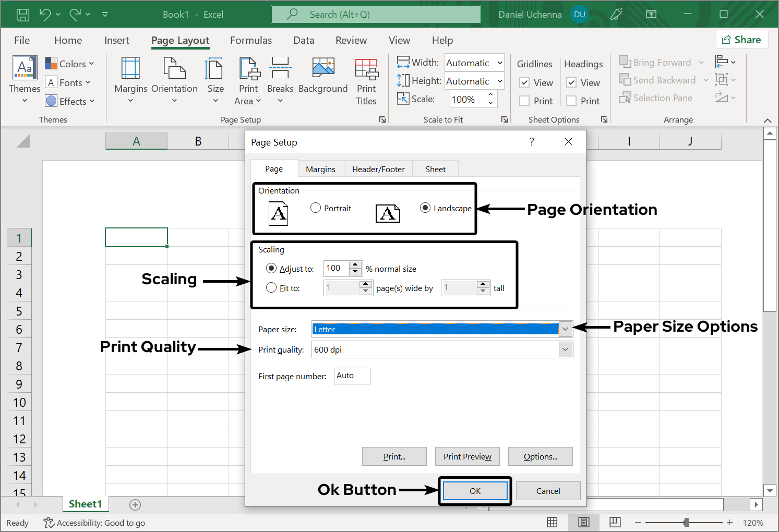The image size is (779, 532).
Task: Select the Portrait orientation radio button
Action: [316, 208]
